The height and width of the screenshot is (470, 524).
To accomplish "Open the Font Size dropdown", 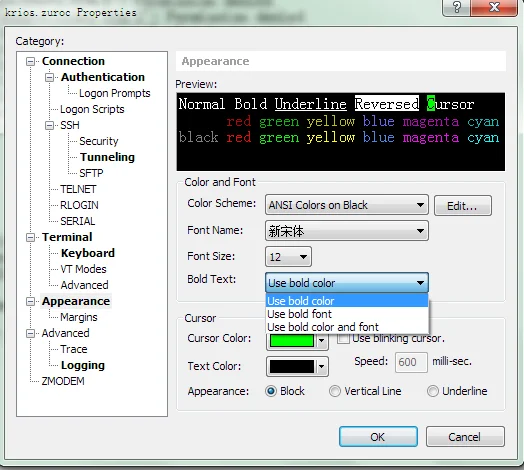I will tap(288, 257).
